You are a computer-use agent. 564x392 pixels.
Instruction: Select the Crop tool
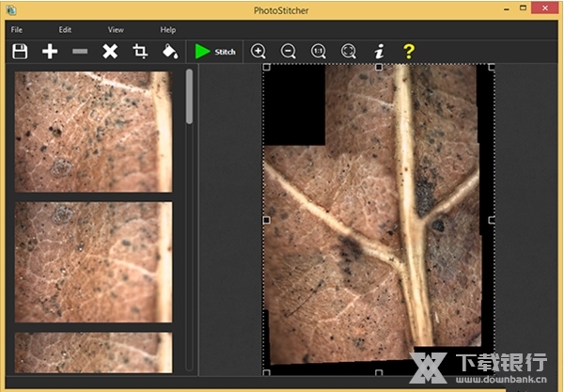click(x=140, y=52)
